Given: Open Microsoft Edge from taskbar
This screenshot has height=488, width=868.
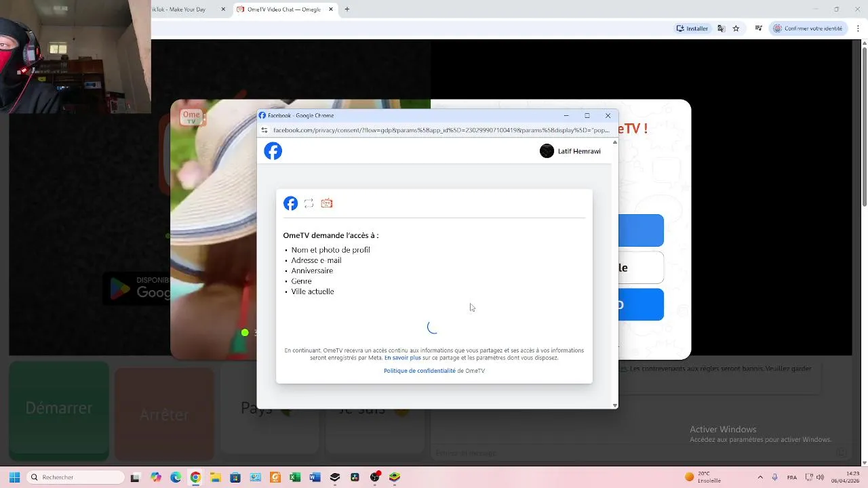Looking at the screenshot, I should point(176,477).
